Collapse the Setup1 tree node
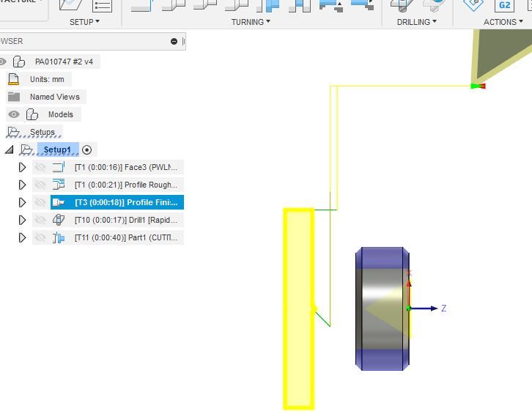Image resolution: width=532 pixels, height=414 pixels. [10, 149]
